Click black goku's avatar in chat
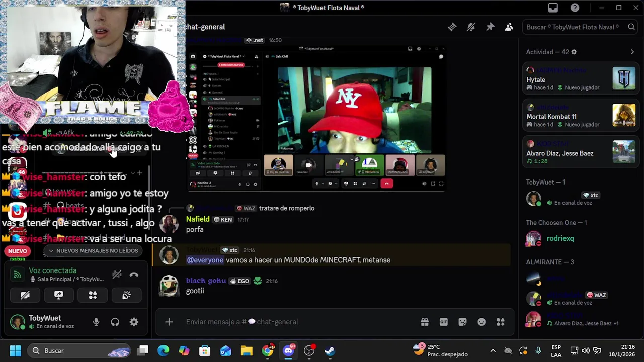 (x=169, y=285)
